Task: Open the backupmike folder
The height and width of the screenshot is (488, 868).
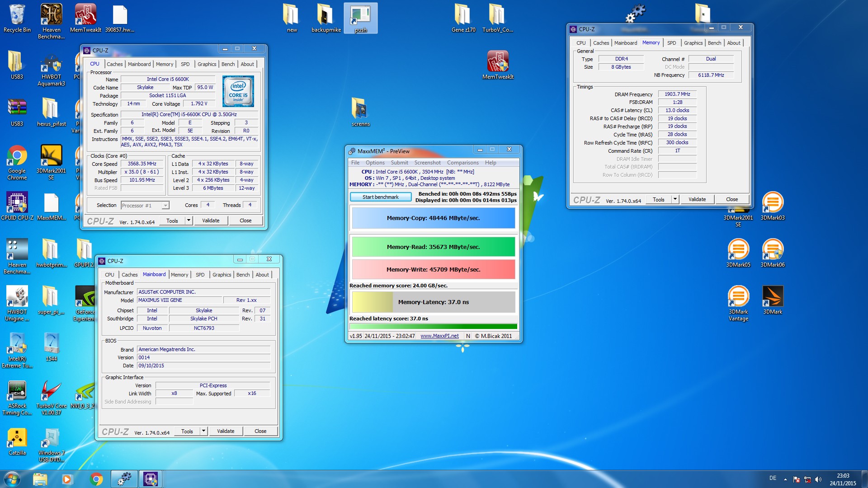Action: pos(326,18)
